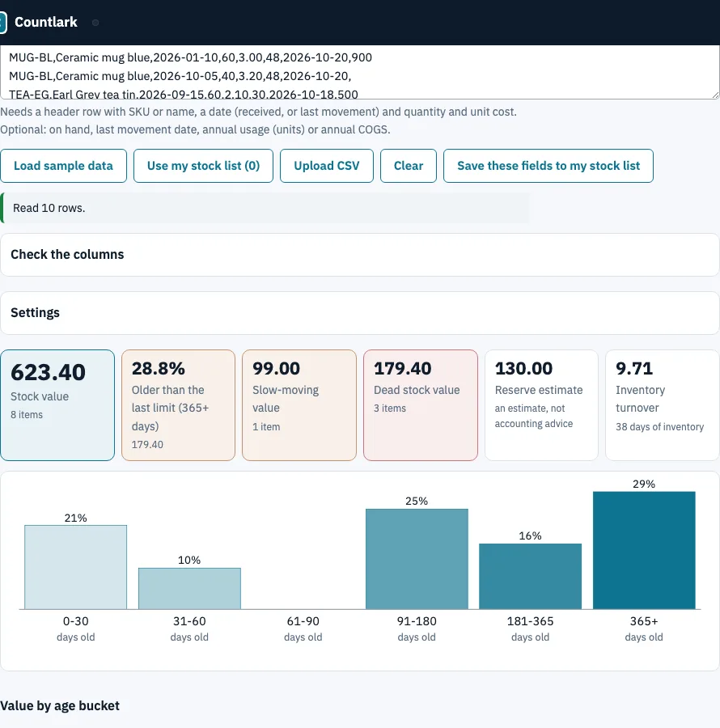Click the "61-90" axis label
720x728 pixels.
pos(303,621)
